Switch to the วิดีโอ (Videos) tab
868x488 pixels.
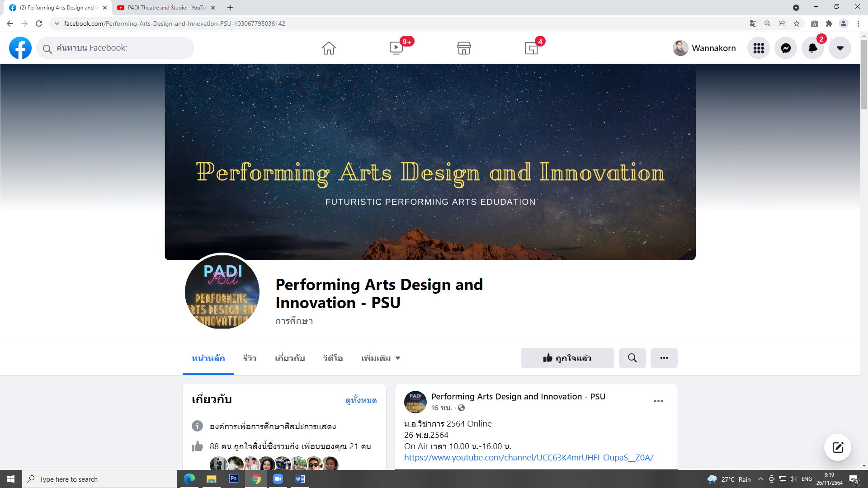coord(333,358)
